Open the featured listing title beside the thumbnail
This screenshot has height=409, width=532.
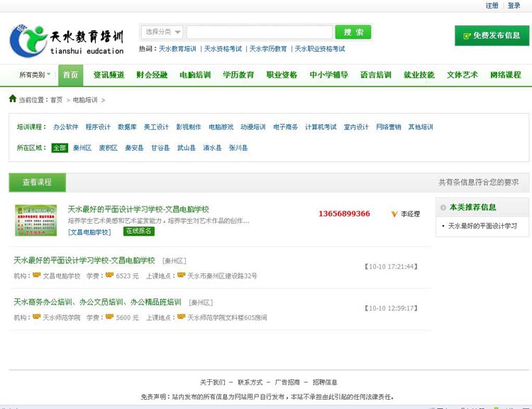(138, 209)
